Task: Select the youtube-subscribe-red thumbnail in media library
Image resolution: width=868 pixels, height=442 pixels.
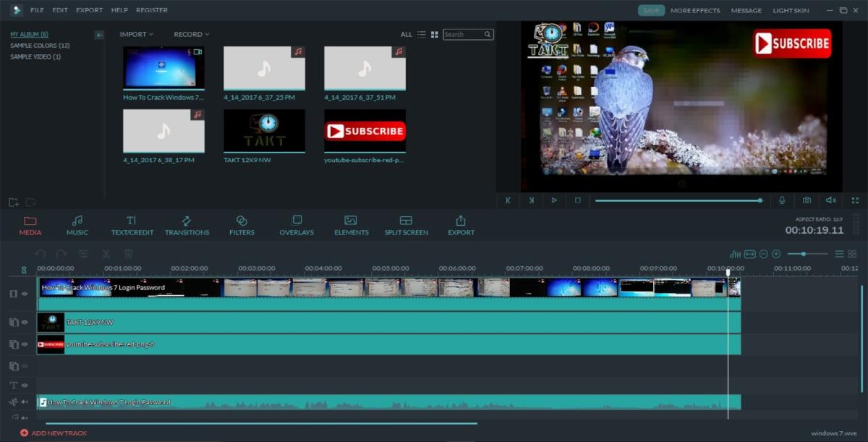Action: point(365,131)
